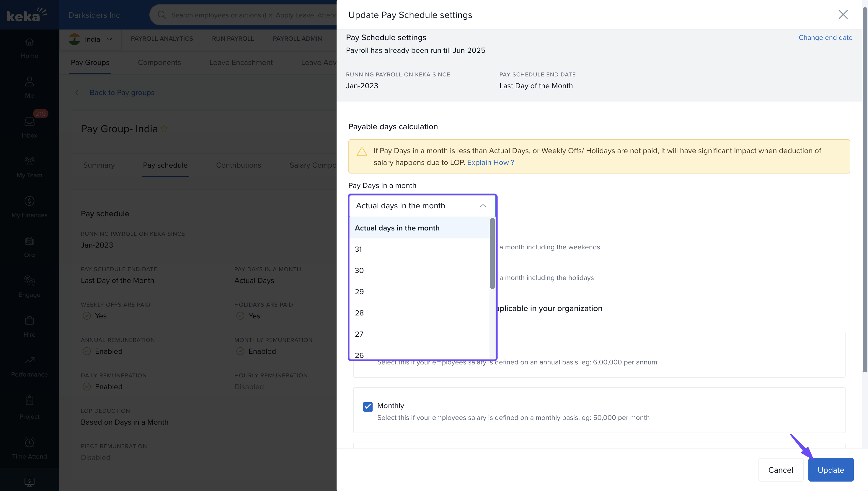This screenshot has width=868, height=491.
Task: Click the dropdown list scrollbar thumb
Action: 492,253
